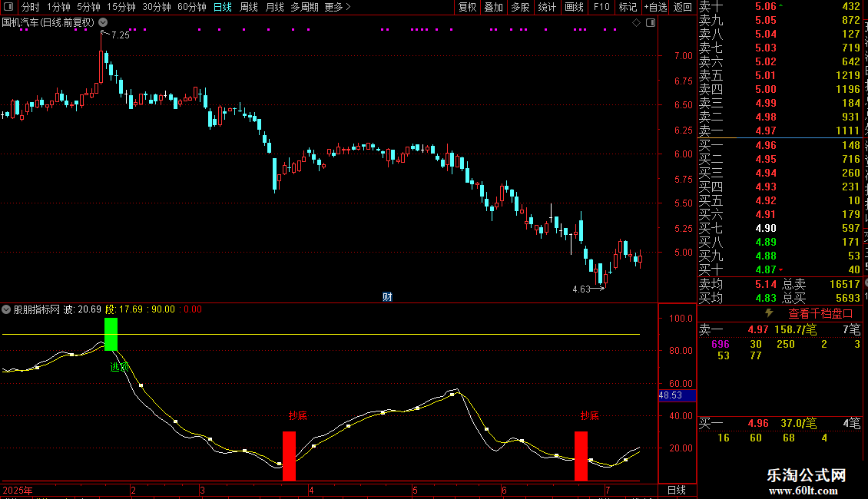Screen dimensions: 868x499
Task: Click the 标记 mark button
Action: tap(628, 7)
